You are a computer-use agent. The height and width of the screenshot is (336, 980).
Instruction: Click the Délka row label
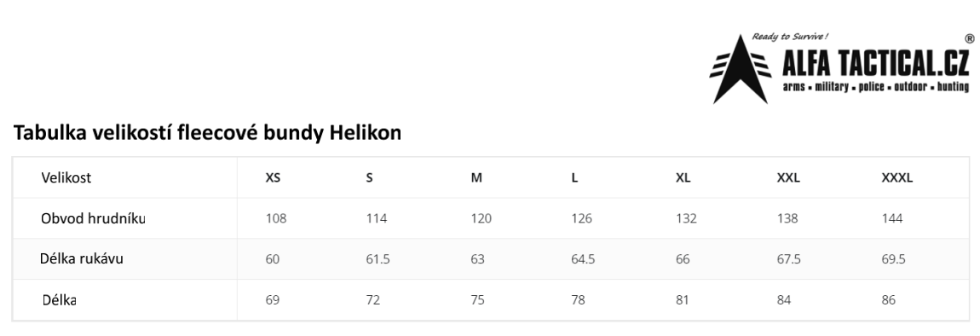point(60,299)
